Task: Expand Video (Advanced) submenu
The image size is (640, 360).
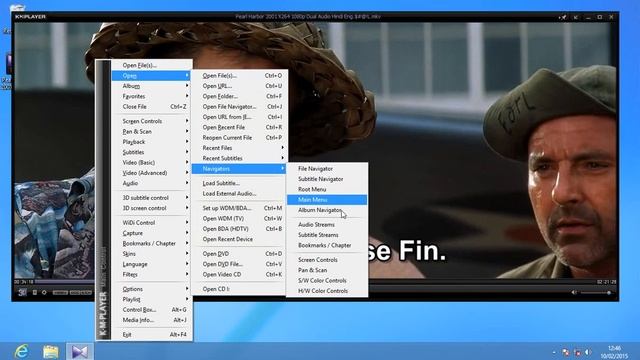Action: click(152, 173)
